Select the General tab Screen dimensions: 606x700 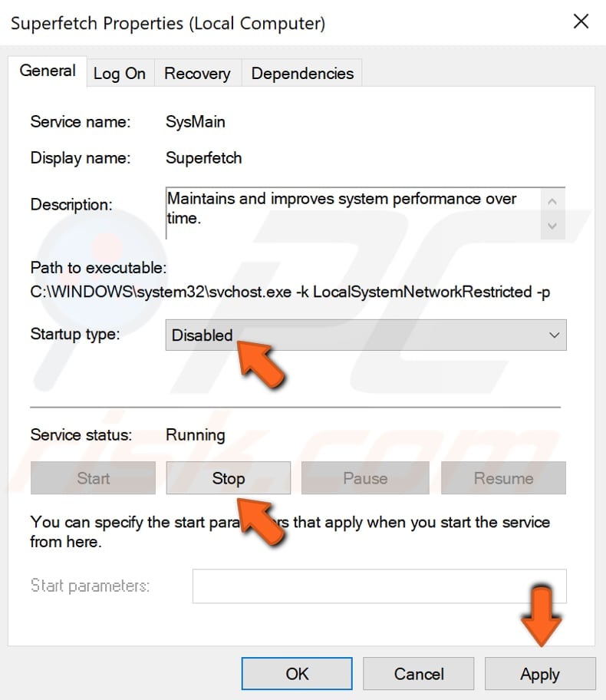pyautogui.click(x=48, y=71)
